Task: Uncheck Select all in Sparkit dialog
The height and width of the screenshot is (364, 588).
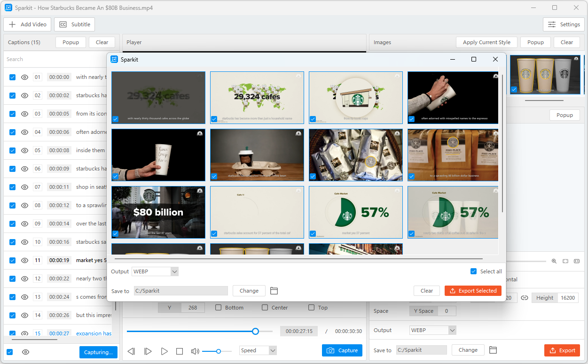Action: tap(474, 271)
